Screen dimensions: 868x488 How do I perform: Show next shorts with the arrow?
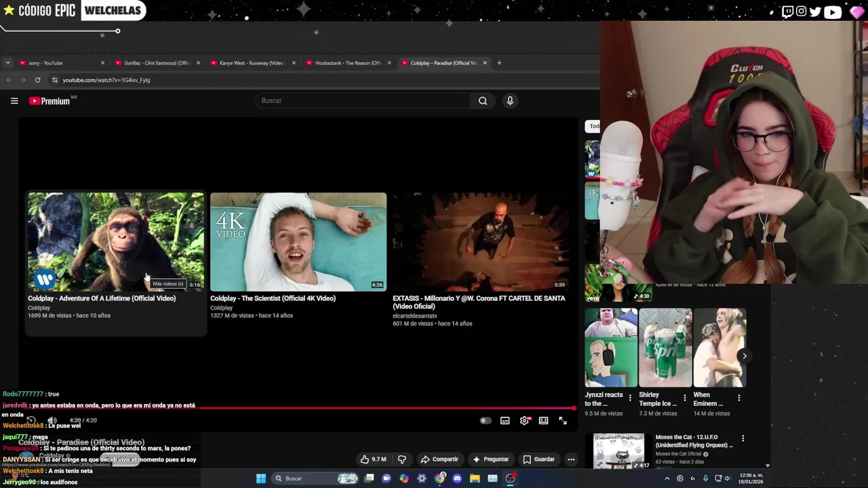tap(744, 356)
